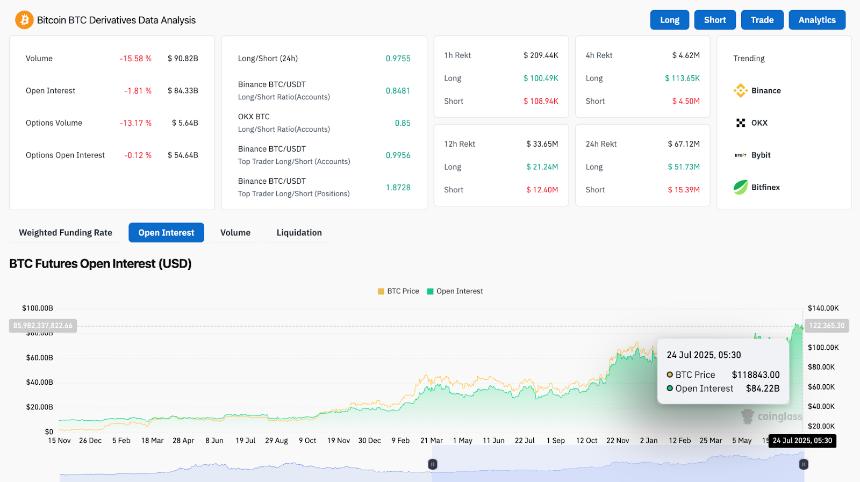Screen dimensions: 860x482
Task: Toggle Open Interest legend series
Action: [455, 291]
